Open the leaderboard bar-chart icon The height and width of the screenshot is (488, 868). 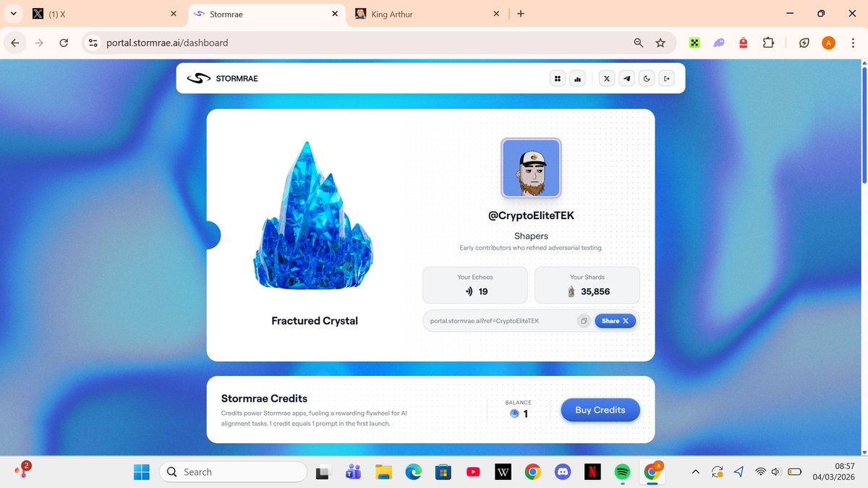click(x=577, y=79)
